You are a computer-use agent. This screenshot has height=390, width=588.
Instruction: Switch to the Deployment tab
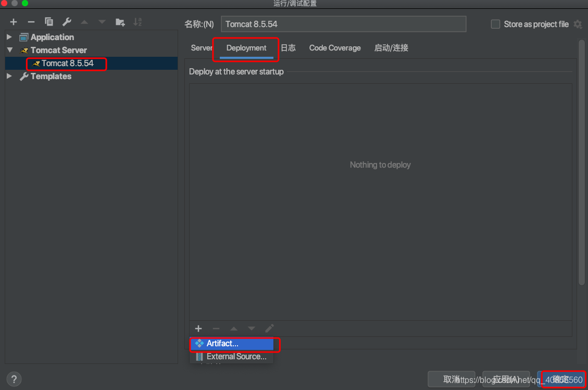246,48
